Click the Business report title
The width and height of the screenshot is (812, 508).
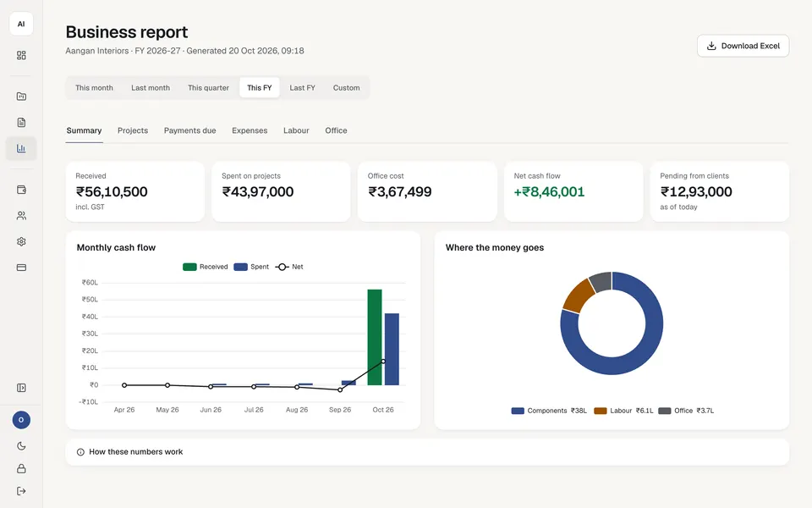click(x=126, y=32)
